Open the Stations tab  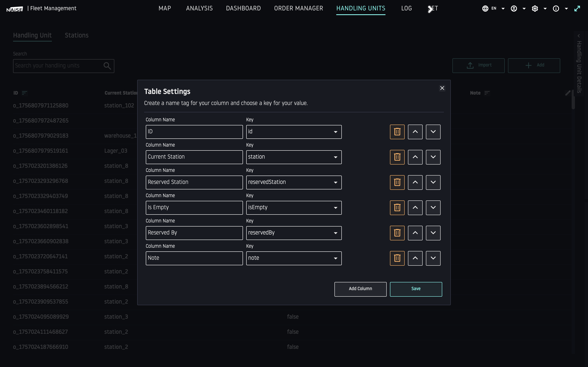coord(77,35)
